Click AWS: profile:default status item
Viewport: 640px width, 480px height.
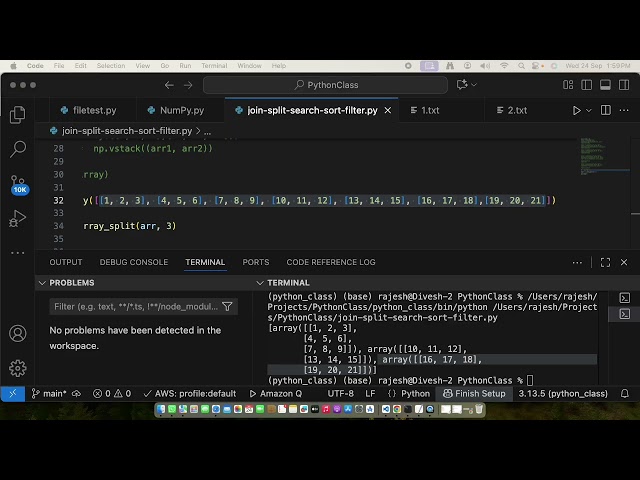point(190,393)
